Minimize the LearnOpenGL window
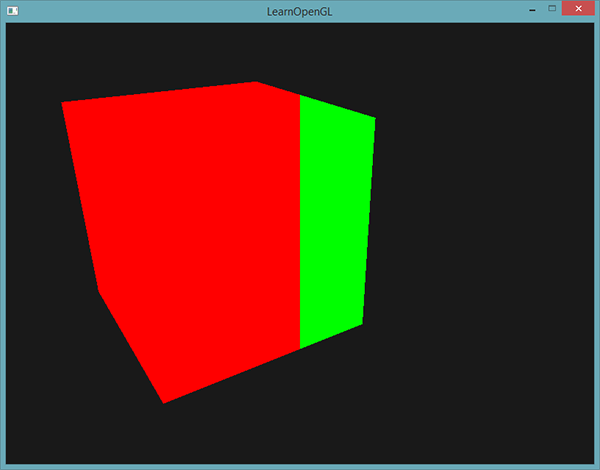Screen dimensions: 600x470 tap(531, 9)
